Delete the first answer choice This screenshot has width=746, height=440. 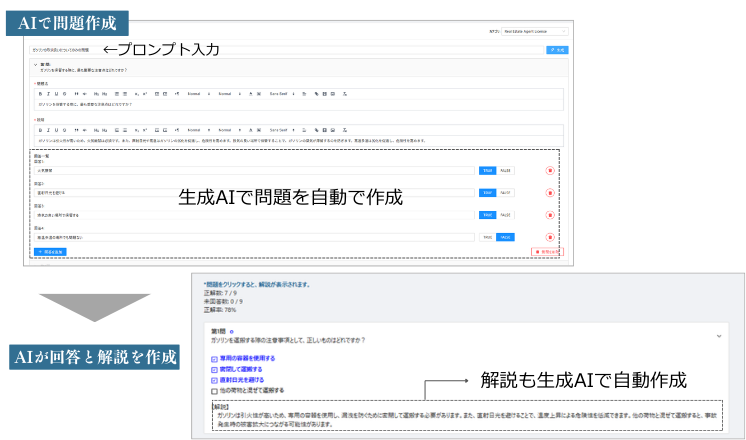(x=549, y=171)
